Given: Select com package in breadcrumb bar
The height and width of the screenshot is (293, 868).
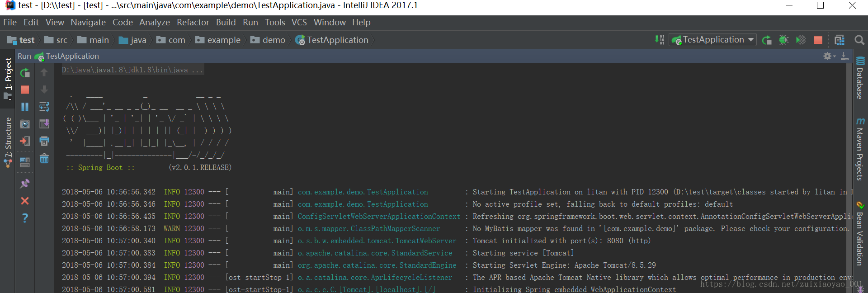Looking at the screenshot, I should (171, 40).
